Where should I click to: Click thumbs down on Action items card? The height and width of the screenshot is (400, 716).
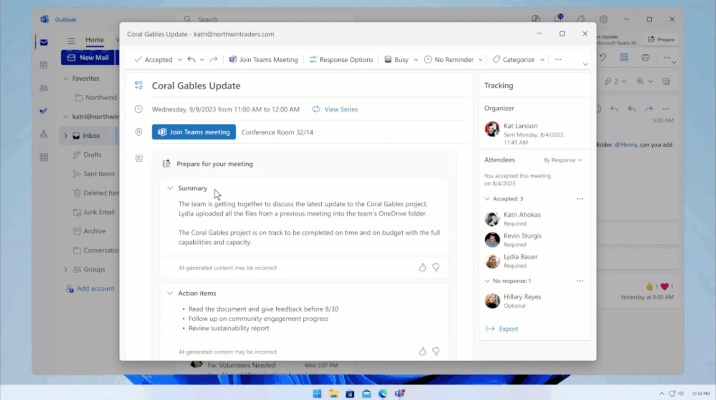point(436,351)
